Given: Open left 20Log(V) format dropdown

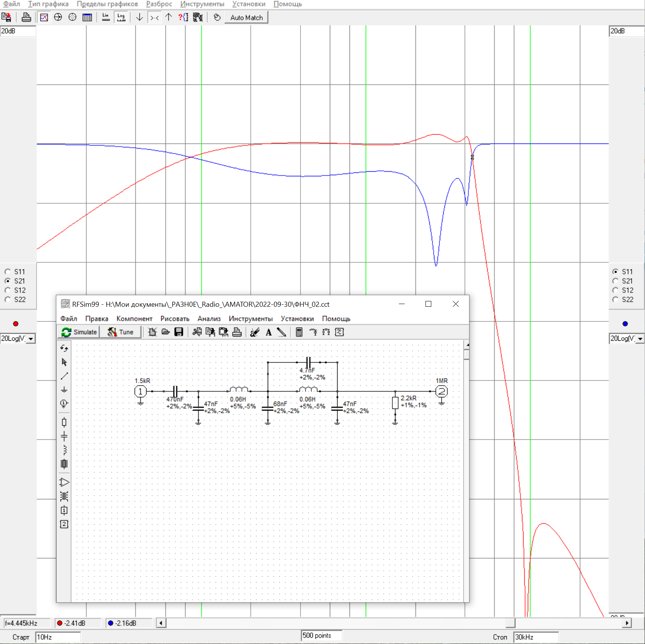Looking at the screenshot, I should pos(31,339).
